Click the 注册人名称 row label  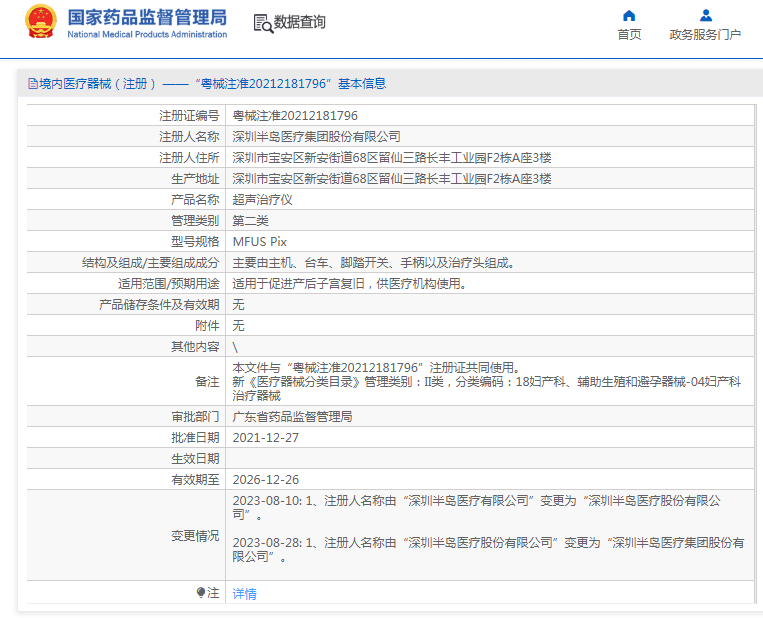coord(189,137)
